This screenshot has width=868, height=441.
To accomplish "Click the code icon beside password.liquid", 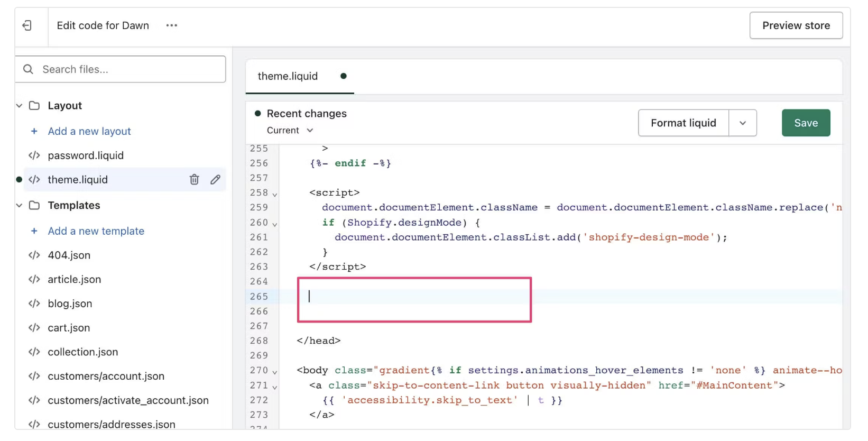I will point(34,155).
